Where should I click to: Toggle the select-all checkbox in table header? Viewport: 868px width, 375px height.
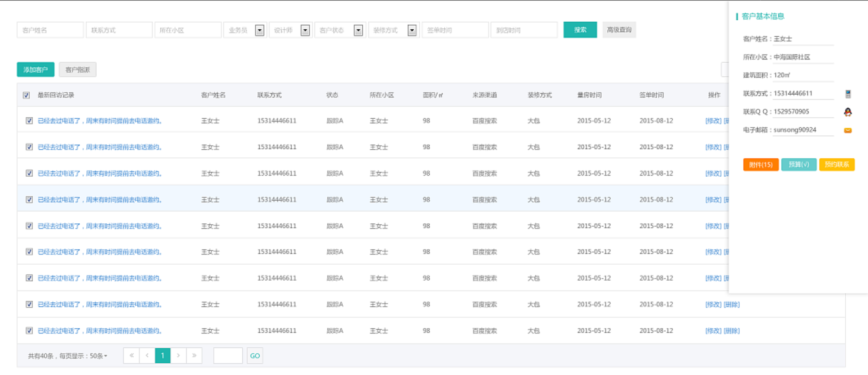(x=26, y=95)
